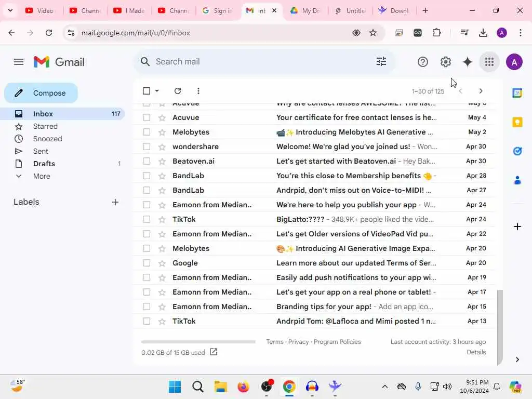Open Google Tasks side panel

click(517, 151)
